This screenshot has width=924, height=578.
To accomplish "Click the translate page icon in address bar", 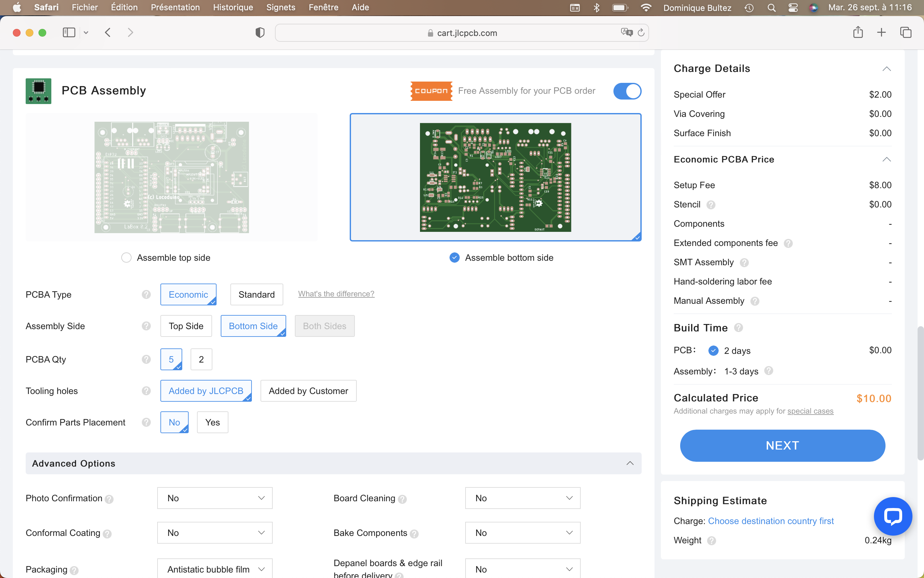I will tap(627, 32).
